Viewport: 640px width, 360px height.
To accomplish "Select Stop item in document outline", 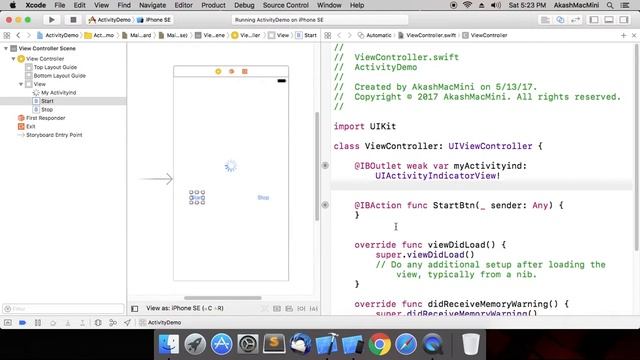I will [47, 110].
